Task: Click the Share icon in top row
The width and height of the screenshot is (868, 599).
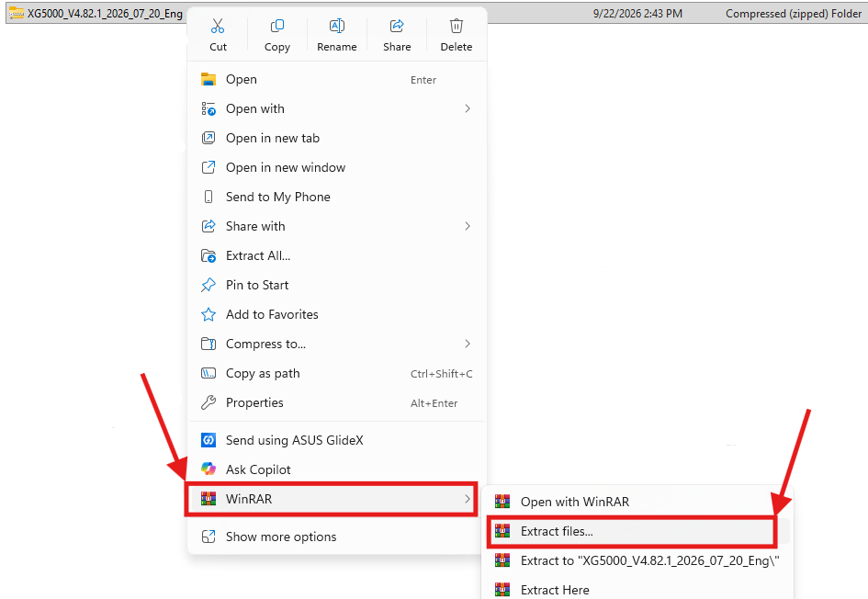Action: click(x=397, y=26)
